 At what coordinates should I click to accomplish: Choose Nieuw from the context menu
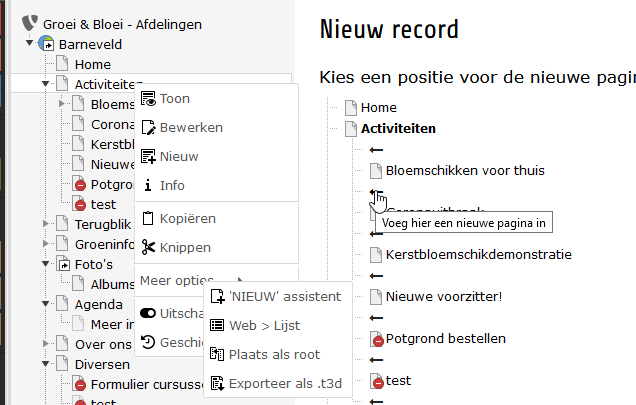pos(179,157)
